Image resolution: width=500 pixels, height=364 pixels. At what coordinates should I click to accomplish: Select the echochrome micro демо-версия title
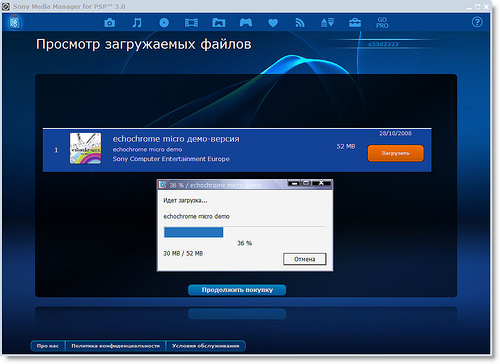point(176,139)
